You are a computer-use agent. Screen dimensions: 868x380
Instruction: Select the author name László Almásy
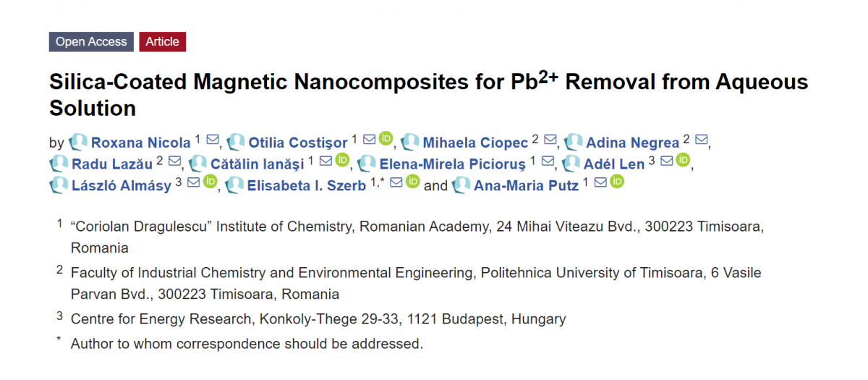122,185
